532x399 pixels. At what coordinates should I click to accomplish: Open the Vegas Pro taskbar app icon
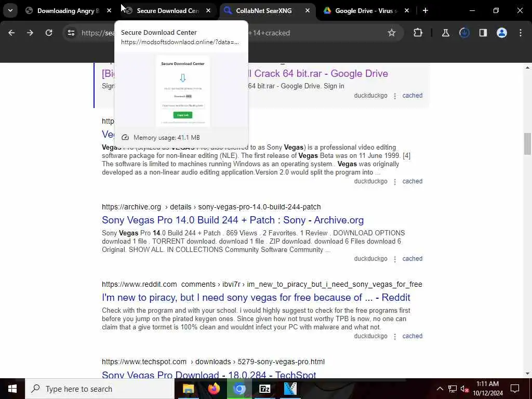[x=290, y=389]
